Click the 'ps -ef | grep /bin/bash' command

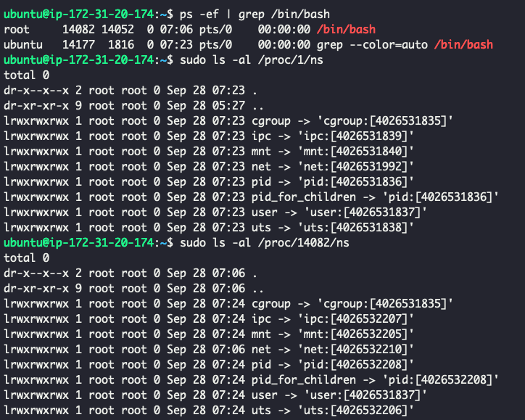tap(255, 15)
